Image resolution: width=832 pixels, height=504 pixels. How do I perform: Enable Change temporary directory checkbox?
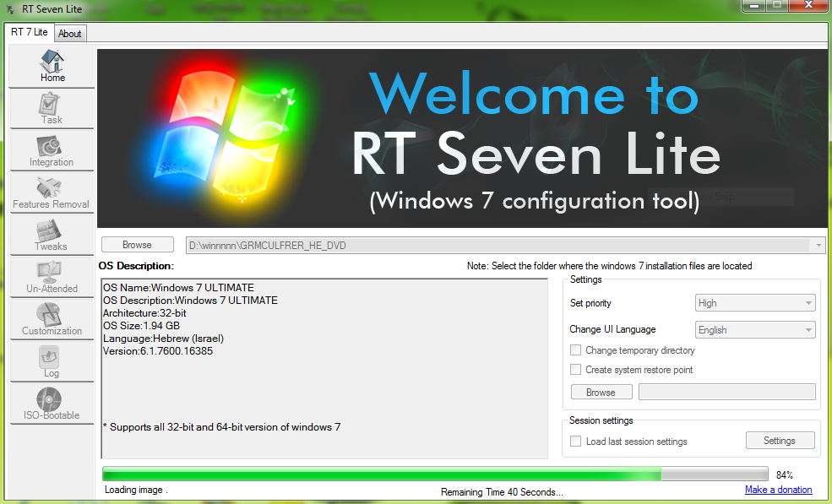click(x=575, y=350)
